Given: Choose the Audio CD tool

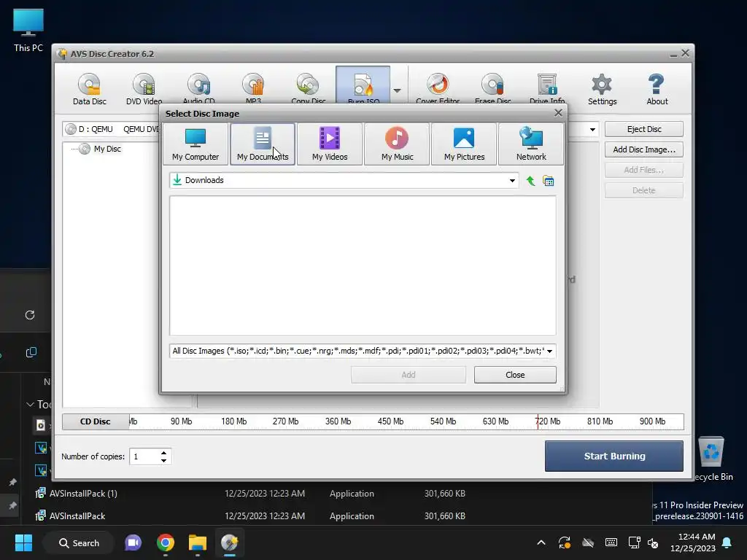Looking at the screenshot, I should (198, 89).
